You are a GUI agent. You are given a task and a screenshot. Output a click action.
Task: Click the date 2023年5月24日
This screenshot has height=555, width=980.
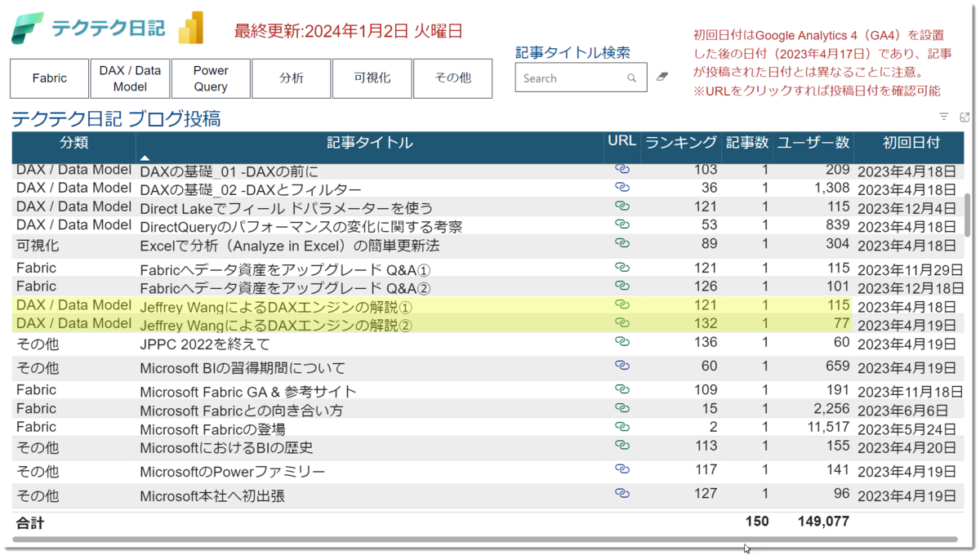[x=906, y=429]
